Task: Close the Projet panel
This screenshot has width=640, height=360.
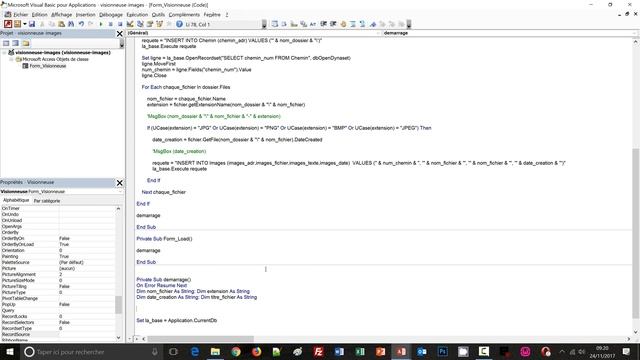Action: click(x=120, y=33)
